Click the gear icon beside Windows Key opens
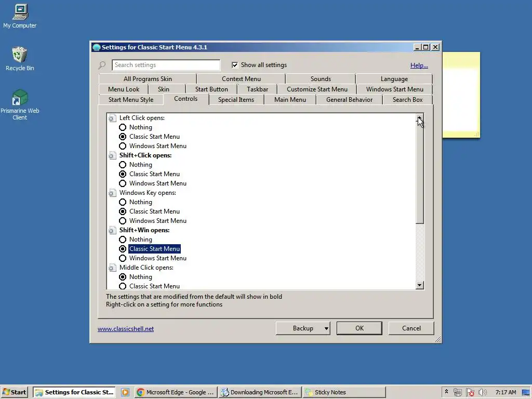 click(112, 193)
